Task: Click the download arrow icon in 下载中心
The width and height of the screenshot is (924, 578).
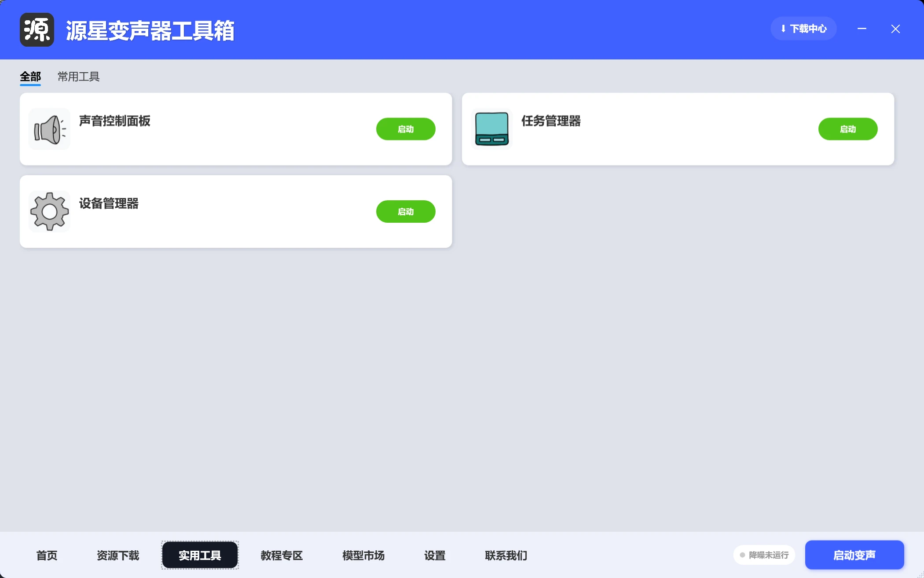Action: (784, 28)
